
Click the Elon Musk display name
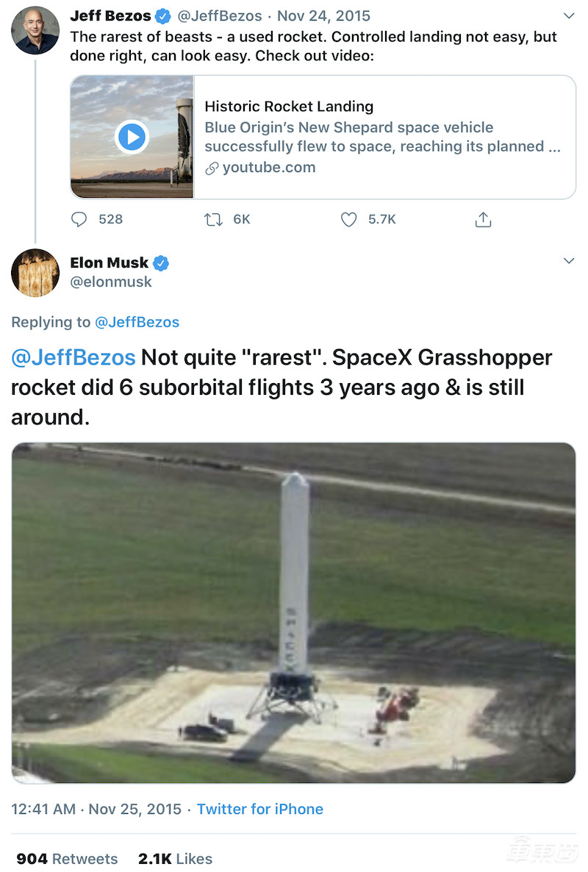pos(109,262)
